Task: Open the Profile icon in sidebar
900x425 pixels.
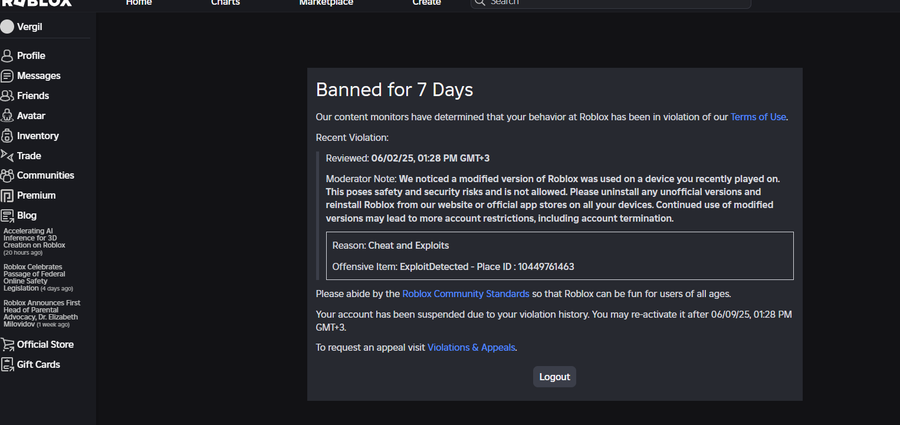Action: 7,56
